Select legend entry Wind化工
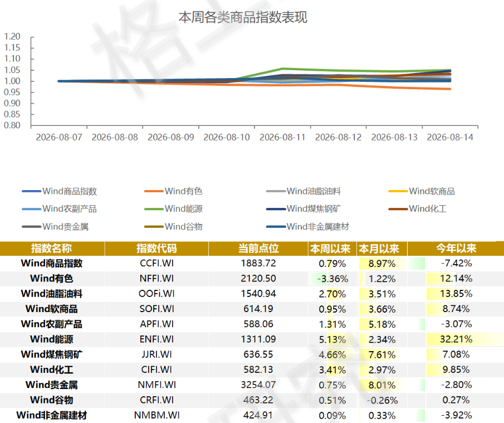Image resolution: width=504 pixels, height=423 pixels. pos(418,209)
